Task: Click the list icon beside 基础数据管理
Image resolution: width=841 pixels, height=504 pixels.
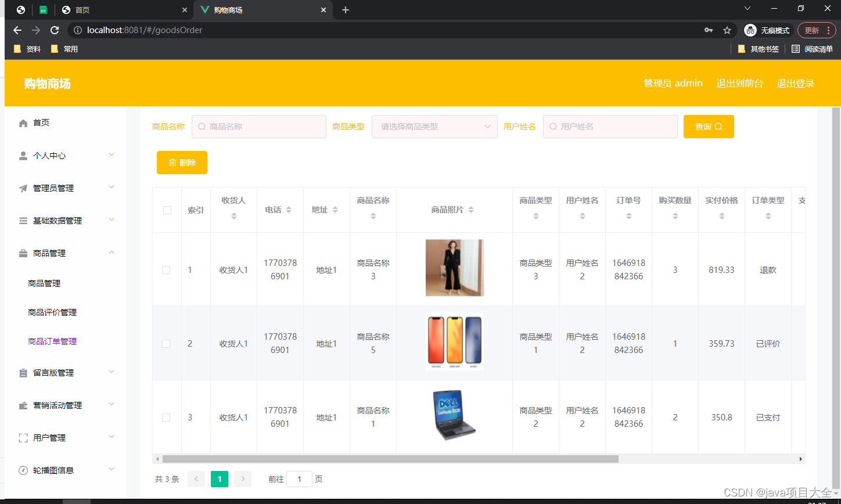Action: (23, 221)
